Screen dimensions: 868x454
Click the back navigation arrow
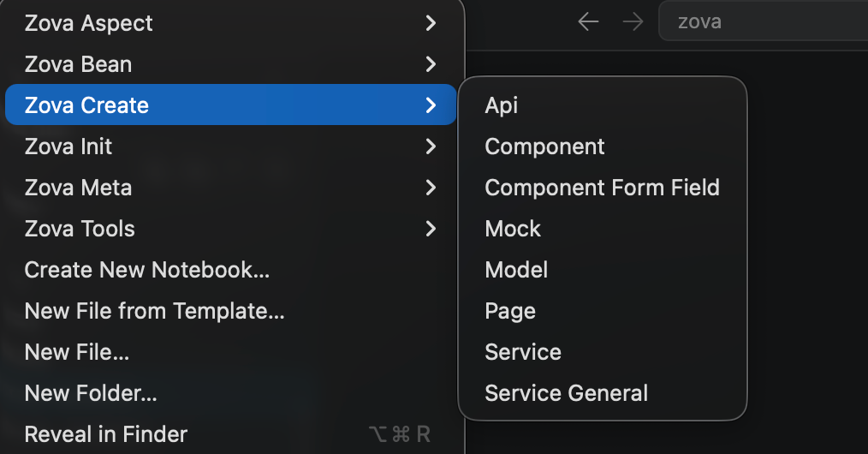588,22
